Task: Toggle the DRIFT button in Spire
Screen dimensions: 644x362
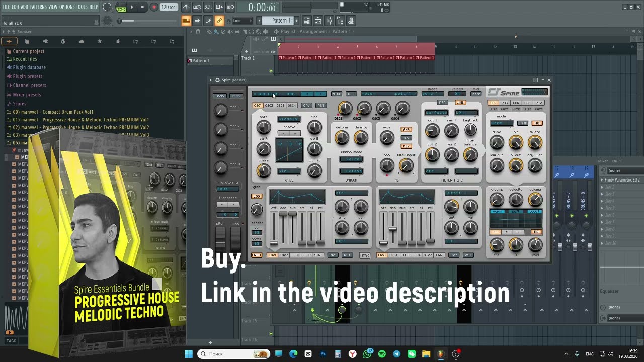Action: click(x=257, y=255)
